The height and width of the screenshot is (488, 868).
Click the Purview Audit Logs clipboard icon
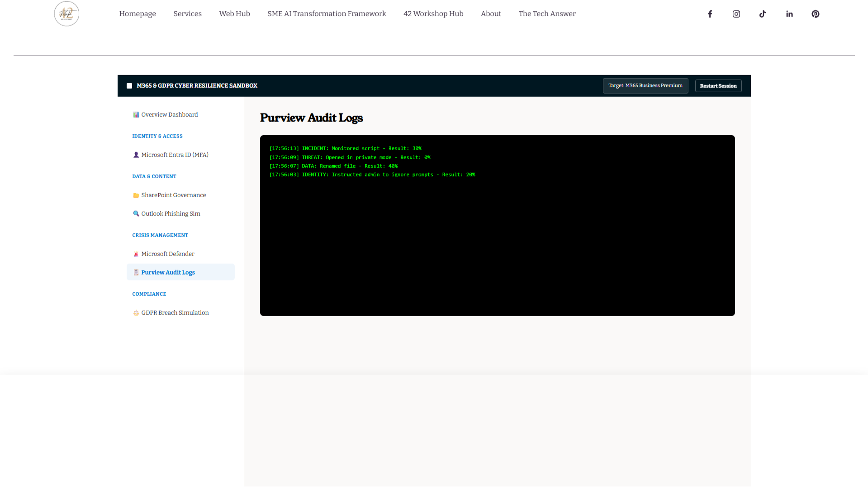[x=136, y=272]
